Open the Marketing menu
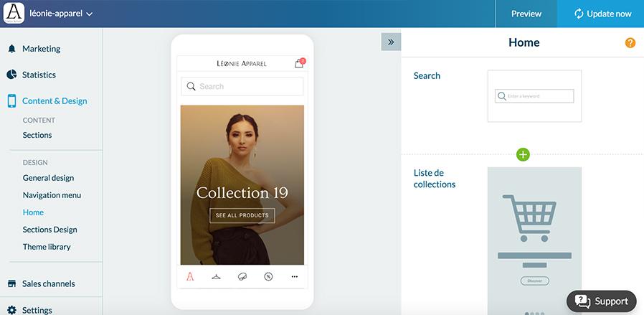 [41, 49]
